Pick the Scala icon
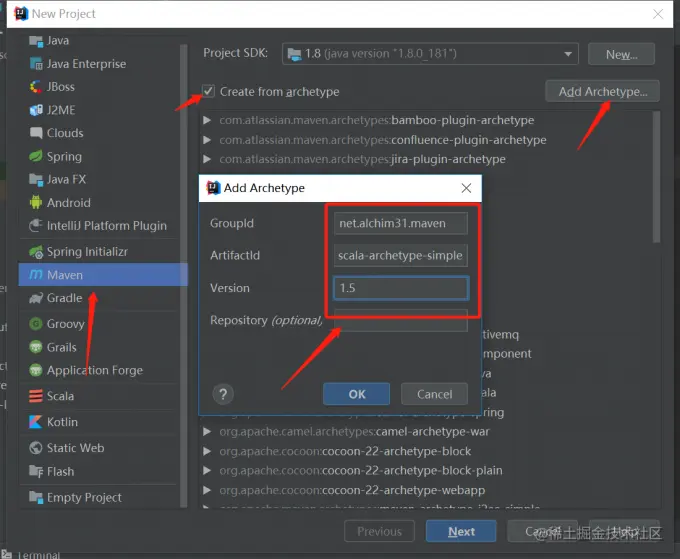Image resolution: width=680 pixels, height=559 pixels. point(36,396)
